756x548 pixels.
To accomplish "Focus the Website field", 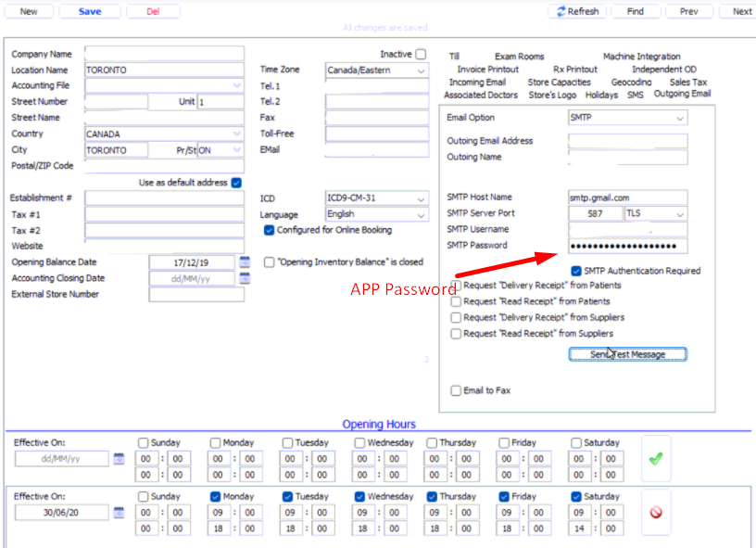I will 164,246.
